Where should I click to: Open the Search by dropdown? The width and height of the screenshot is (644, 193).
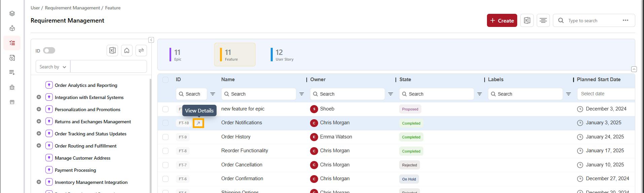(53, 67)
